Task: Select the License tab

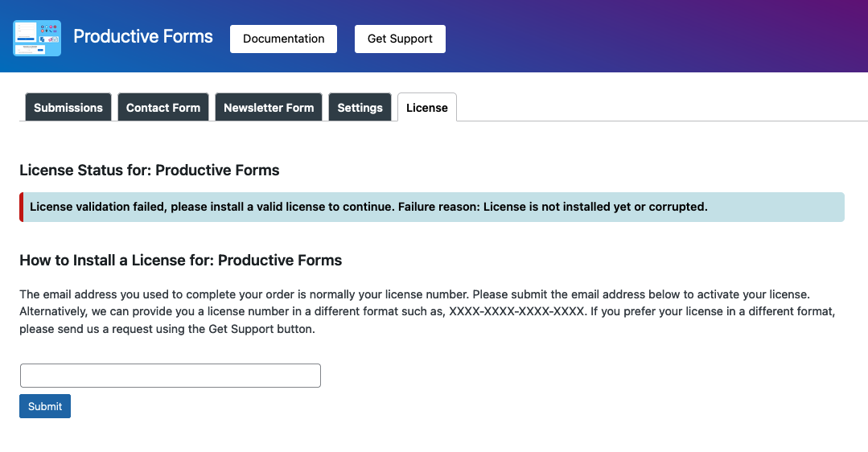Action: tap(427, 107)
